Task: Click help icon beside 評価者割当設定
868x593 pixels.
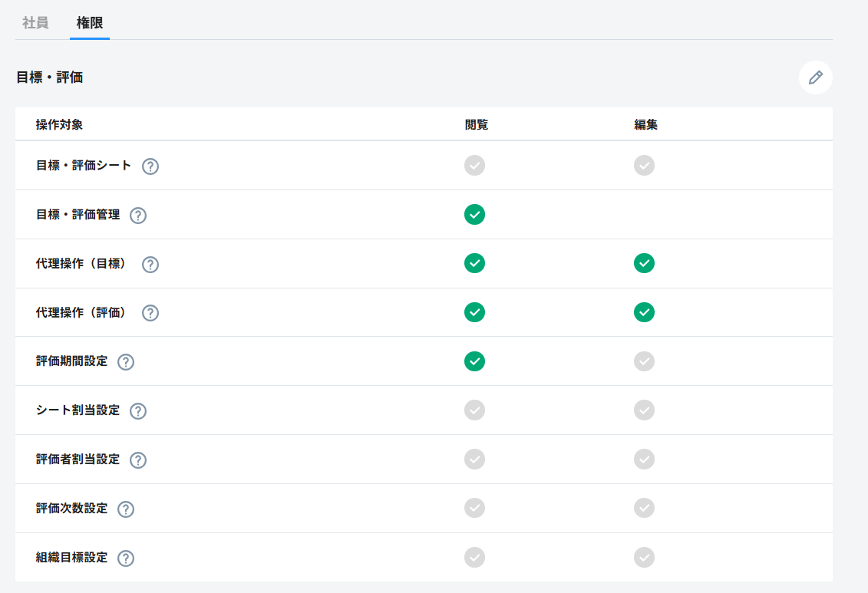Action: coord(138,460)
